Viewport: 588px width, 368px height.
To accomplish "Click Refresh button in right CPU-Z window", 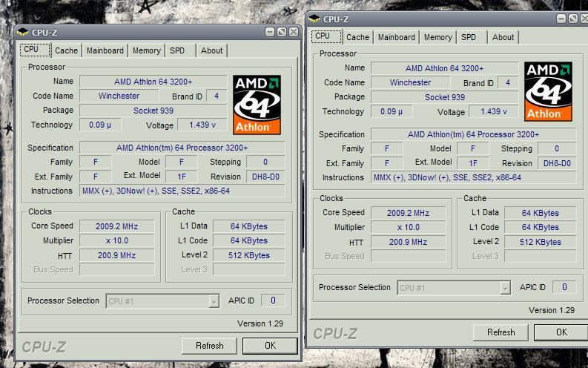I will tap(501, 332).
